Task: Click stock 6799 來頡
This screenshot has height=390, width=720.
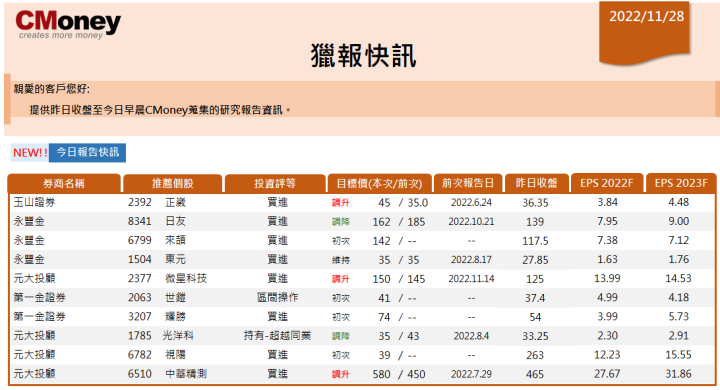Action: coord(157,240)
